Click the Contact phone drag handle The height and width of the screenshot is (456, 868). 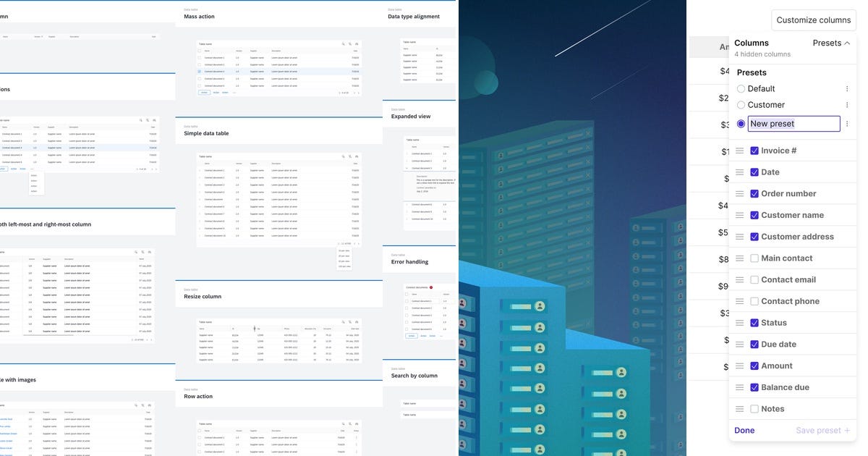pyautogui.click(x=739, y=301)
